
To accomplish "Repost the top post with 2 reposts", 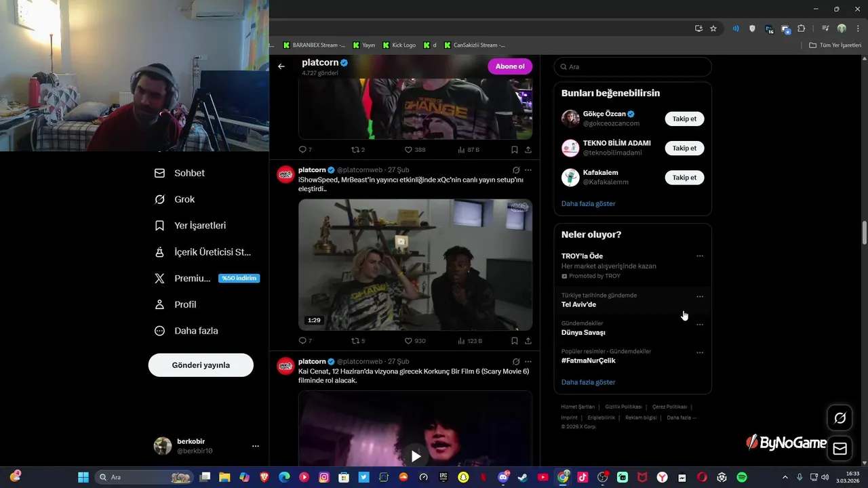I will coord(358,150).
